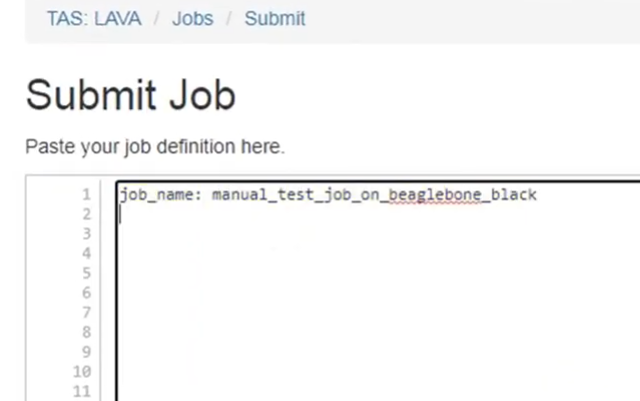Click line number 8 in the gutter
The height and width of the screenshot is (401, 640).
[x=87, y=332]
